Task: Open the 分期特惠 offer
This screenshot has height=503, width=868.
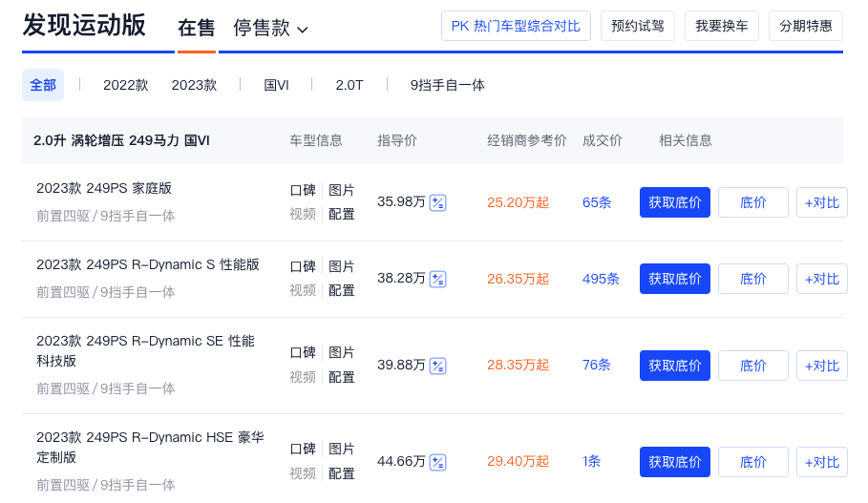Action: click(x=806, y=26)
